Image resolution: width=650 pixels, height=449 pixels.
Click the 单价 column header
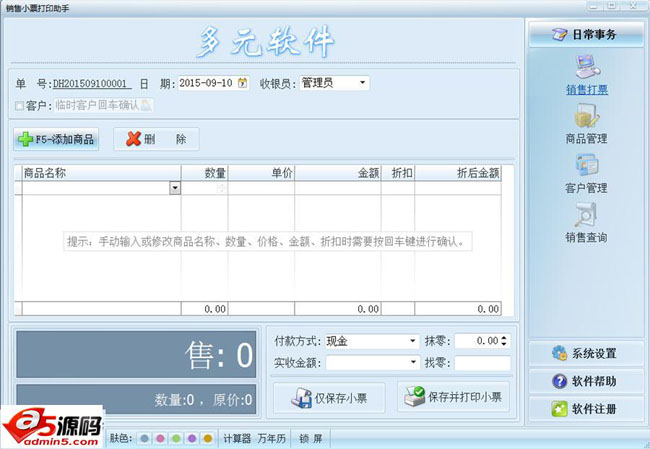(x=261, y=173)
